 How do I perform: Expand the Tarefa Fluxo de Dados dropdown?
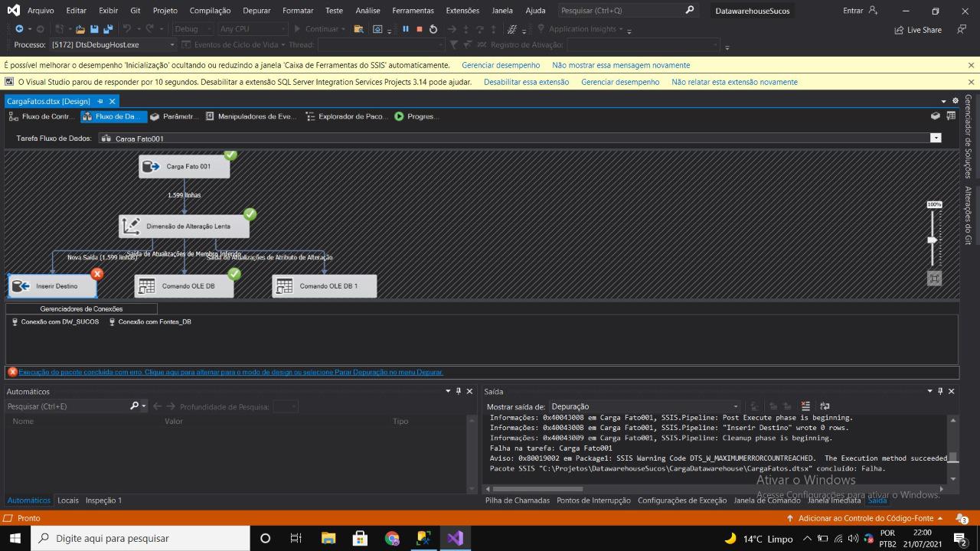pos(936,139)
